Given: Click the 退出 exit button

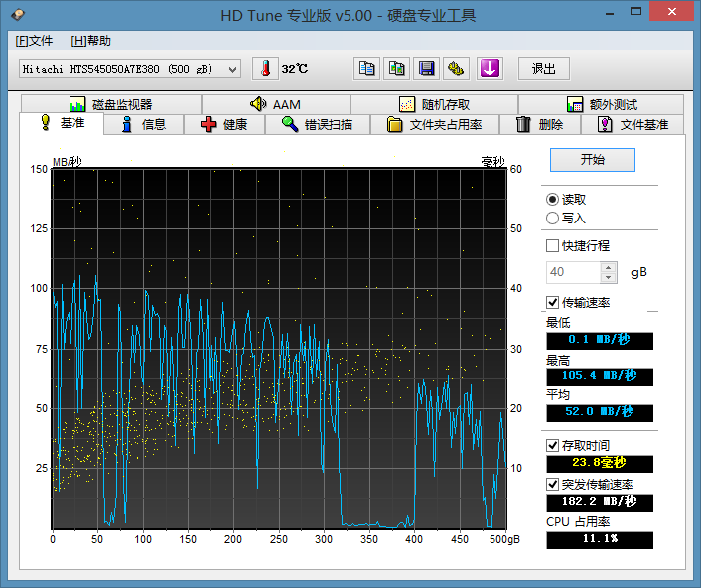Looking at the screenshot, I should coord(543,69).
